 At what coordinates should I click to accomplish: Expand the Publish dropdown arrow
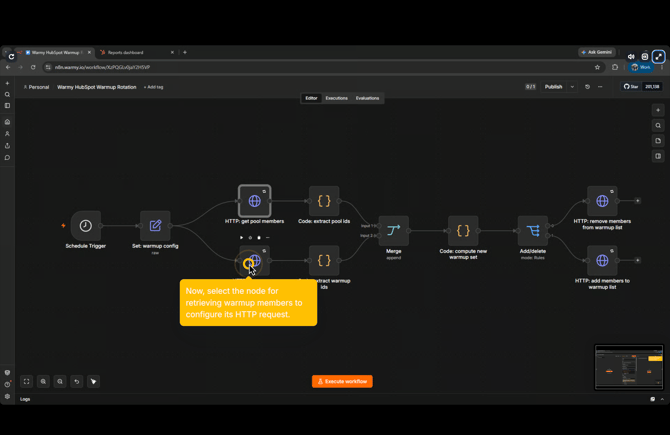coord(572,87)
